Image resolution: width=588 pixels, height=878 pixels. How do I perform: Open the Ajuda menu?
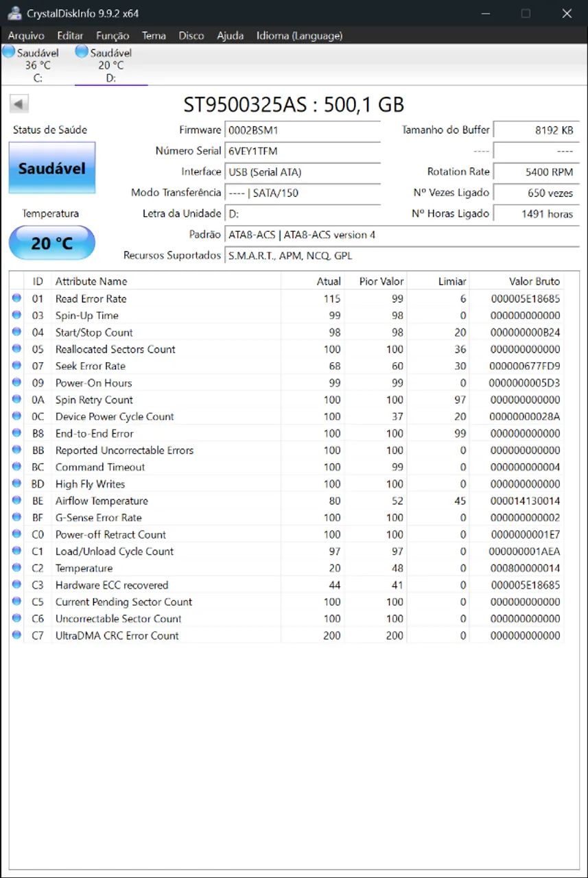231,36
